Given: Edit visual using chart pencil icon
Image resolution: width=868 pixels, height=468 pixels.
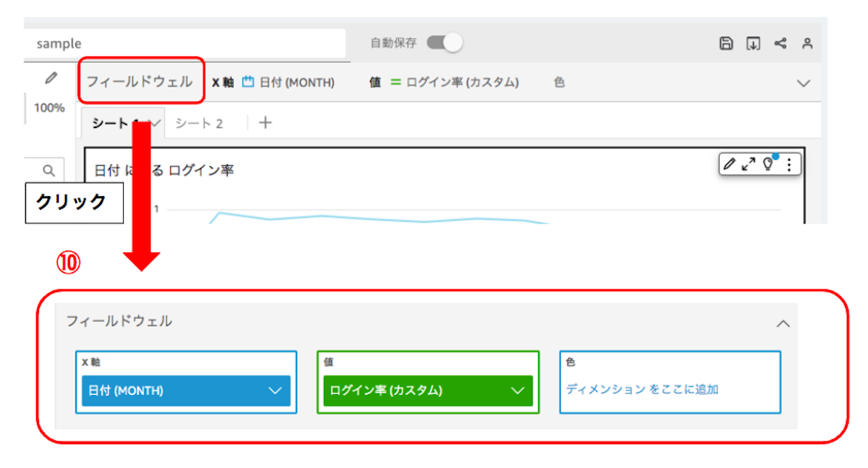Looking at the screenshot, I should pyautogui.click(x=729, y=164).
